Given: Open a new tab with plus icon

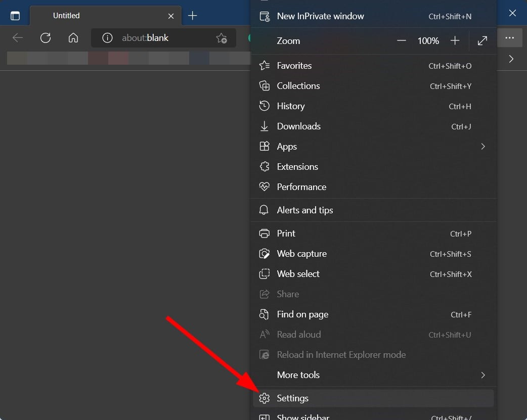Looking at the screenshot, I should coord(192,16).
